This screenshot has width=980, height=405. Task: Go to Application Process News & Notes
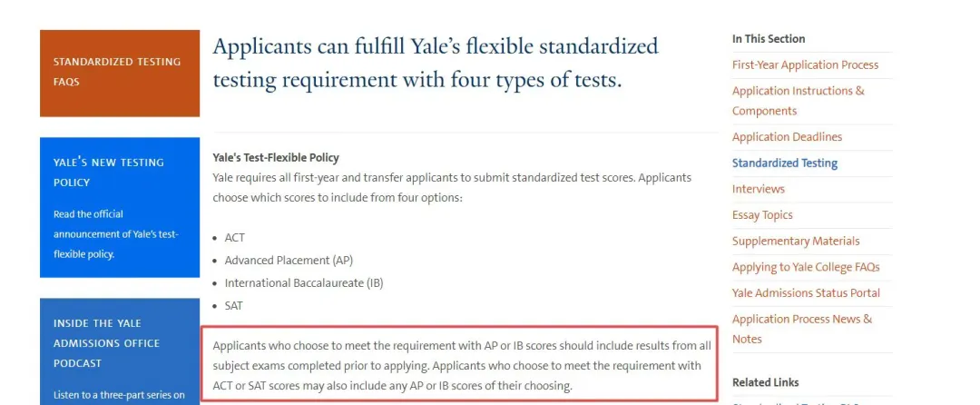(801, 329)
